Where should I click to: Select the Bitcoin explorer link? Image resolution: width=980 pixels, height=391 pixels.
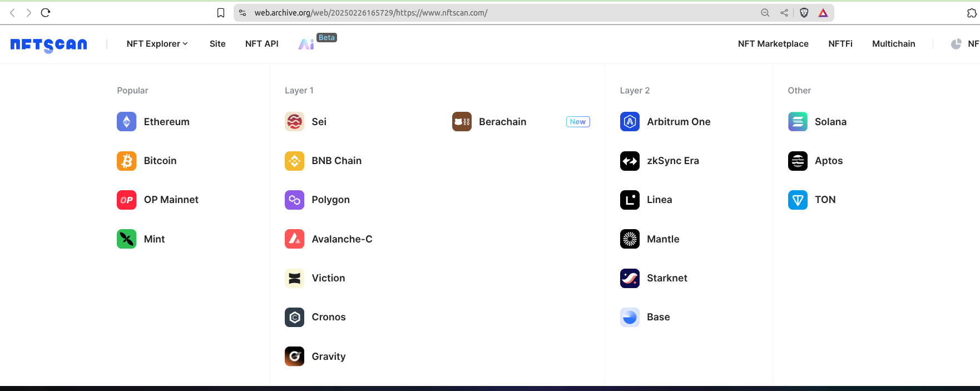coord(160,161)
